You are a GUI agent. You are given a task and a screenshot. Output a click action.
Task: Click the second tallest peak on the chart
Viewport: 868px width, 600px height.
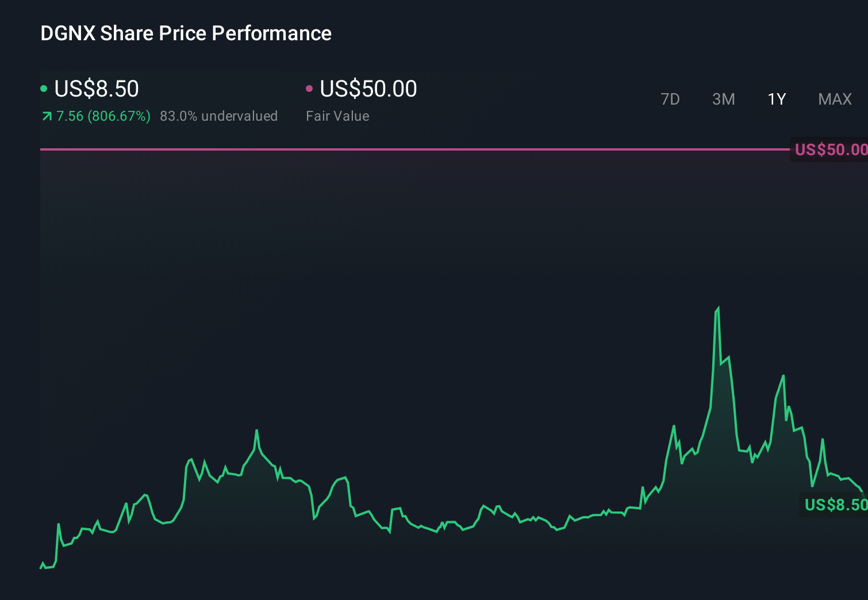[x=783, y=375]
